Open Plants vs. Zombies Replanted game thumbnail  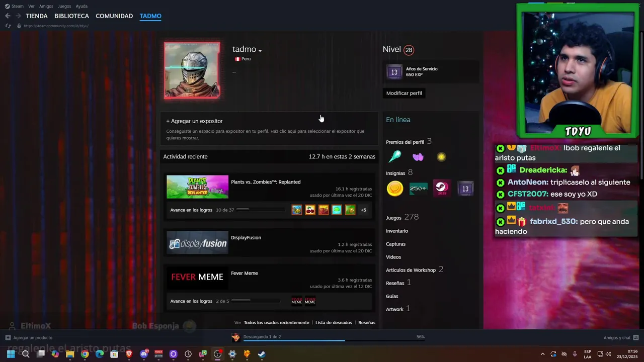click(197, 187)
